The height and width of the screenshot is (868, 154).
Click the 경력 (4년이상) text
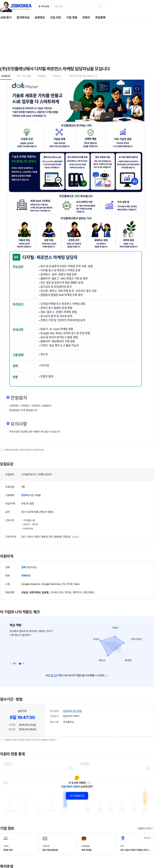[29, 567]
